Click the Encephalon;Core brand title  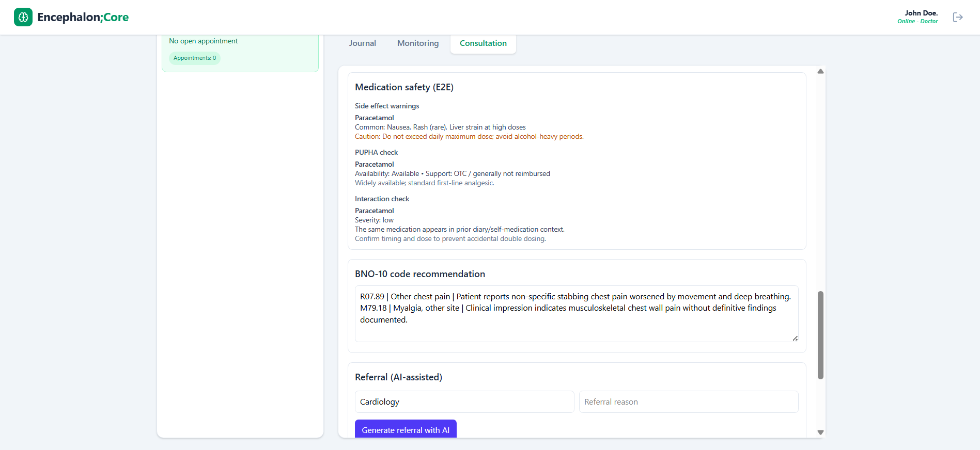click(83, 17)
